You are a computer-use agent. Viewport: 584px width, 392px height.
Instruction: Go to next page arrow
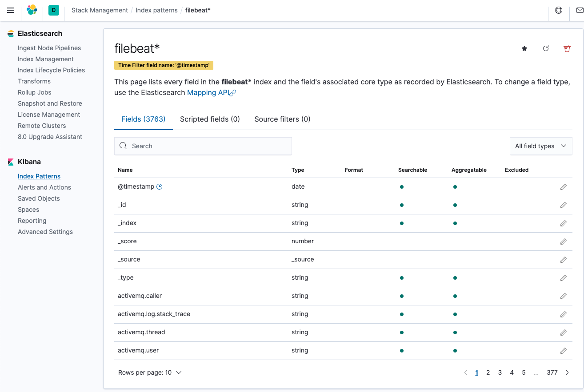567,372
